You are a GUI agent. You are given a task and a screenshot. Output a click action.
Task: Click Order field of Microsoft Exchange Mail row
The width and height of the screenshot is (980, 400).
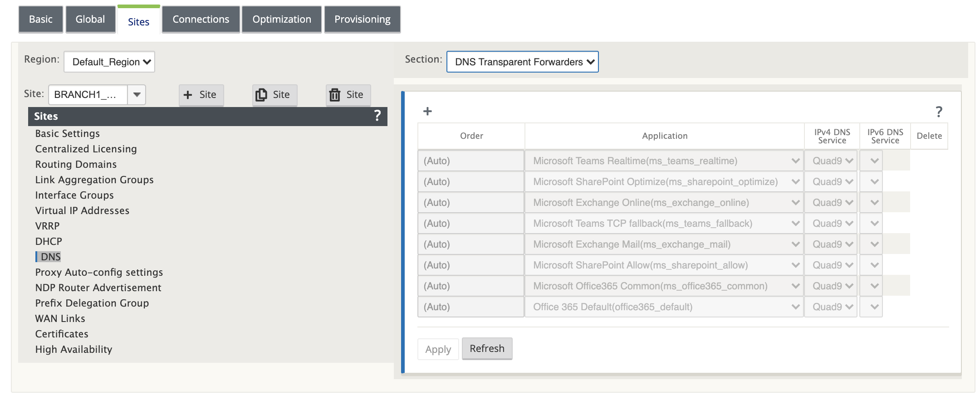(471, 244)
